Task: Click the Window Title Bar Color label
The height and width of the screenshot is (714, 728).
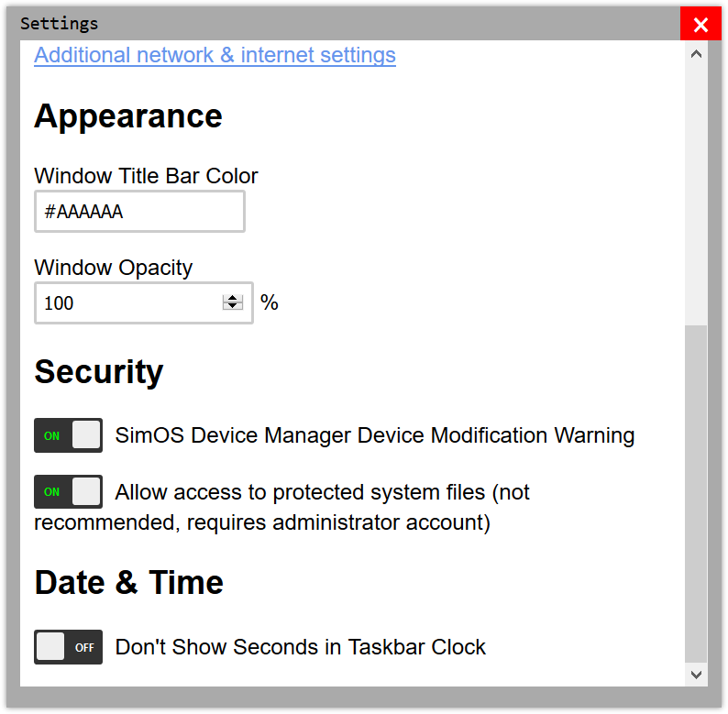Action: 146,176
